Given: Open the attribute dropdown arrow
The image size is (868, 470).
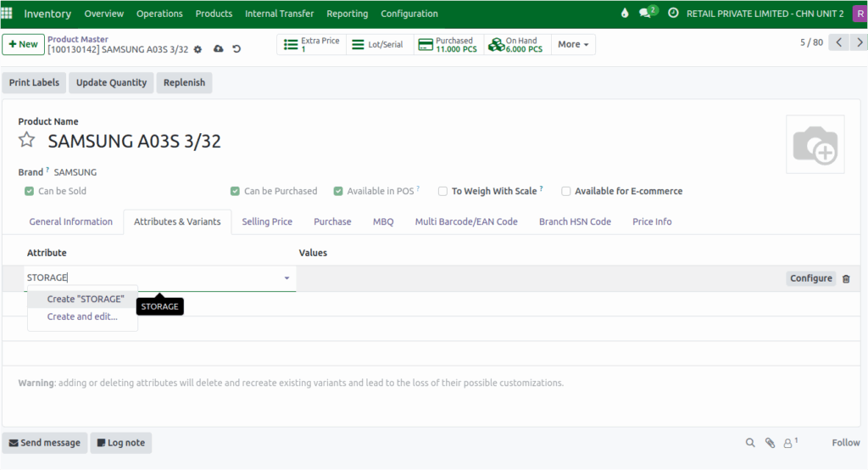Looking at the screenshot, I should tap(287, 277).
